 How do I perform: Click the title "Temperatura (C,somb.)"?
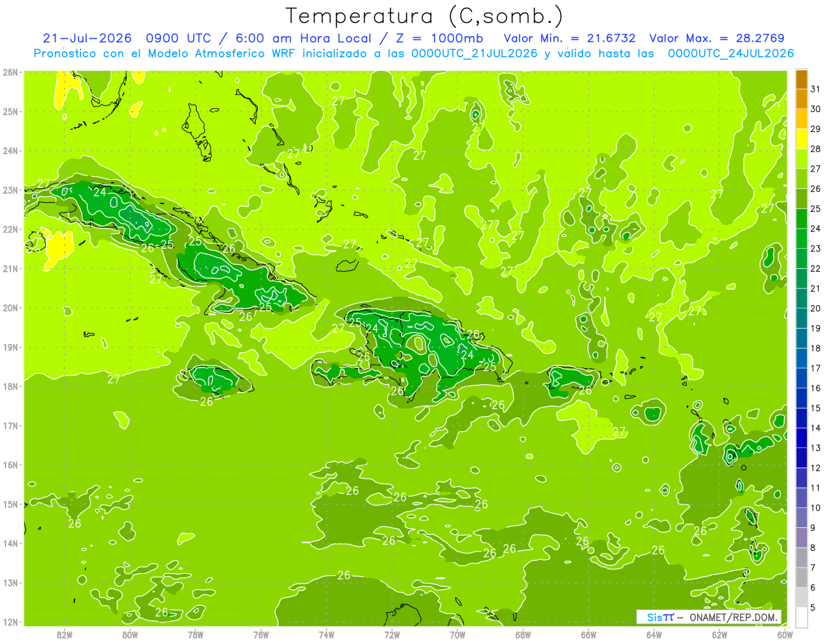[x=424, y=15]
